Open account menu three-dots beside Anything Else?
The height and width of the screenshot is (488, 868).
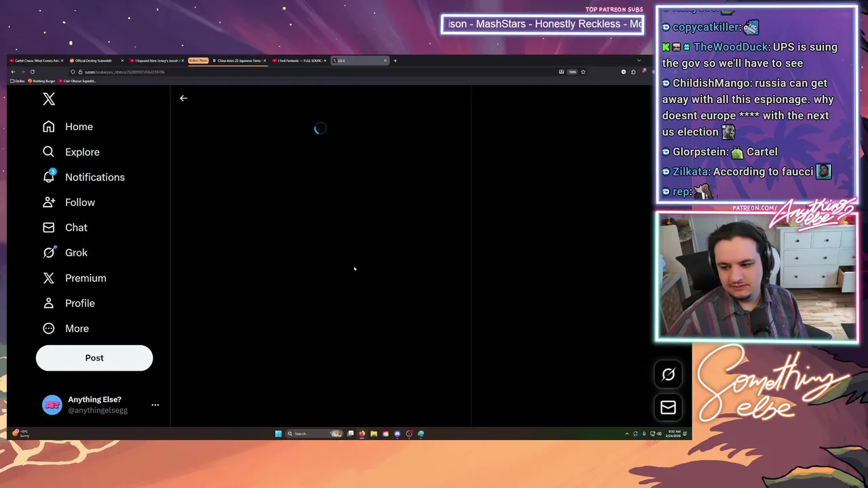(155, 405)
